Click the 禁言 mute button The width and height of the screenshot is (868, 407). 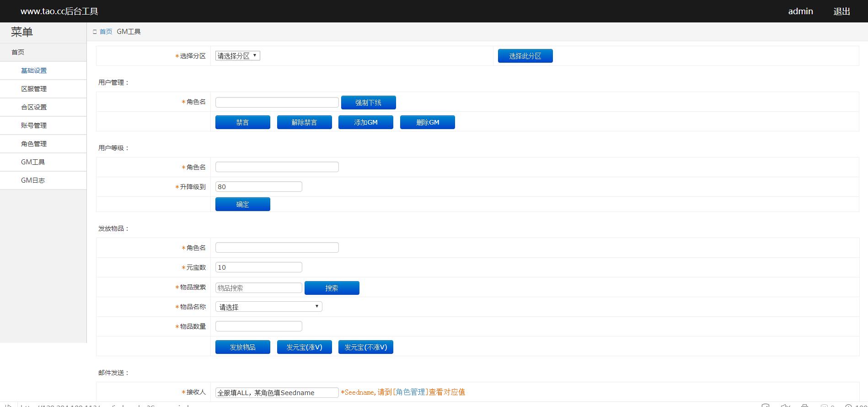click(242, 122)
